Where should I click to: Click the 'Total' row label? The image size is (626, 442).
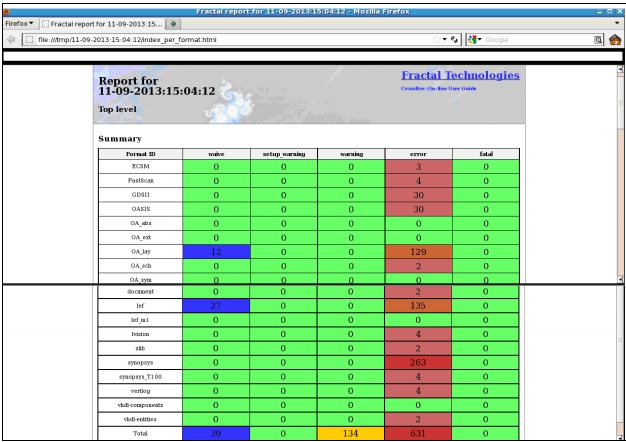(140, 433)
